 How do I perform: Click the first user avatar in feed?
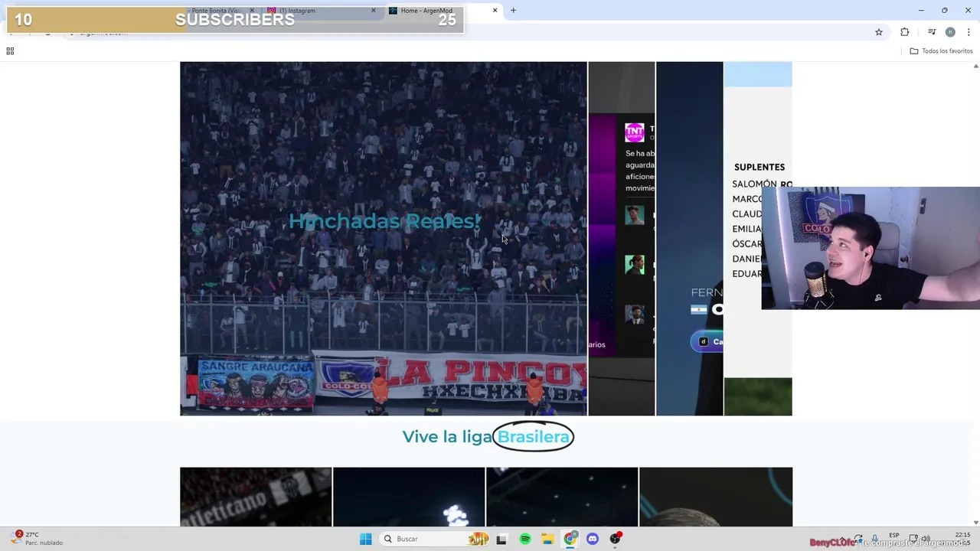point(634,215)
